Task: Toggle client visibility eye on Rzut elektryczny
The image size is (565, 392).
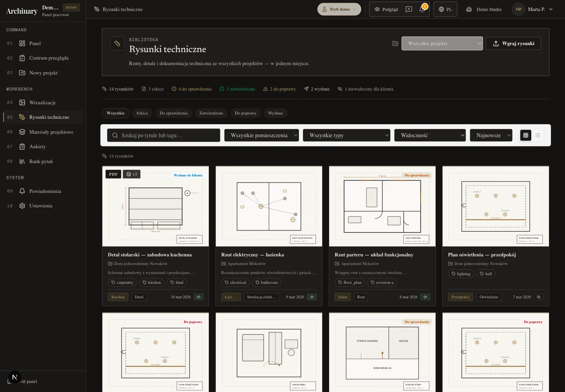Action: [x=312, y=297]
